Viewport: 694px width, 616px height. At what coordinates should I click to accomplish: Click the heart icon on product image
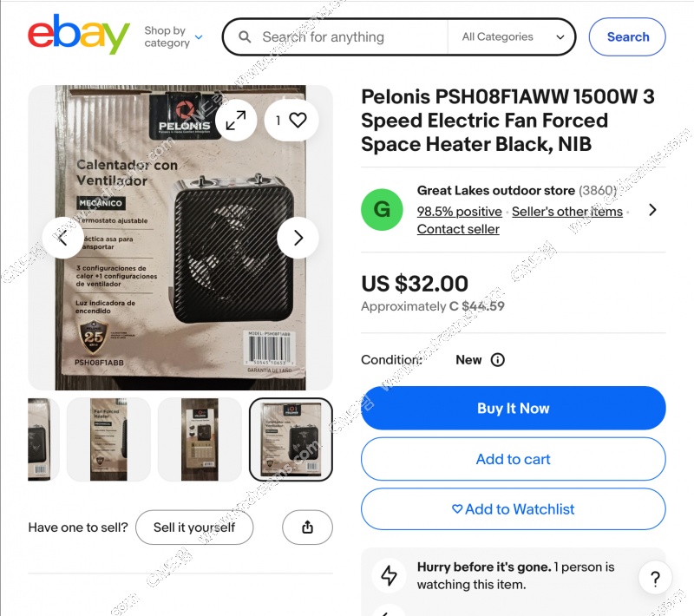pyautogui.click(x=298, y=121)
